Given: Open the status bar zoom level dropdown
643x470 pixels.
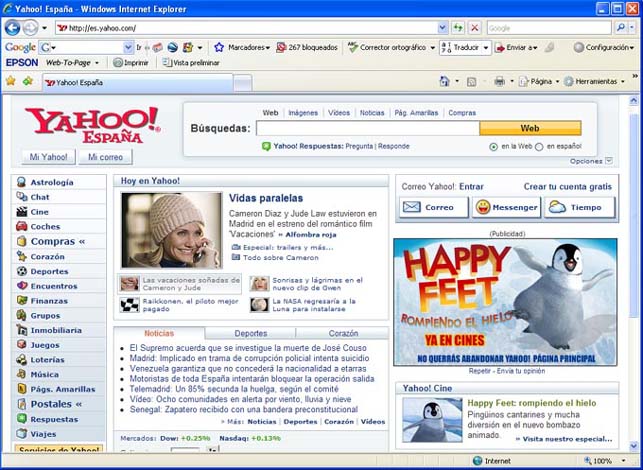Looking at the screenshot, I should [x=624, y=461].
